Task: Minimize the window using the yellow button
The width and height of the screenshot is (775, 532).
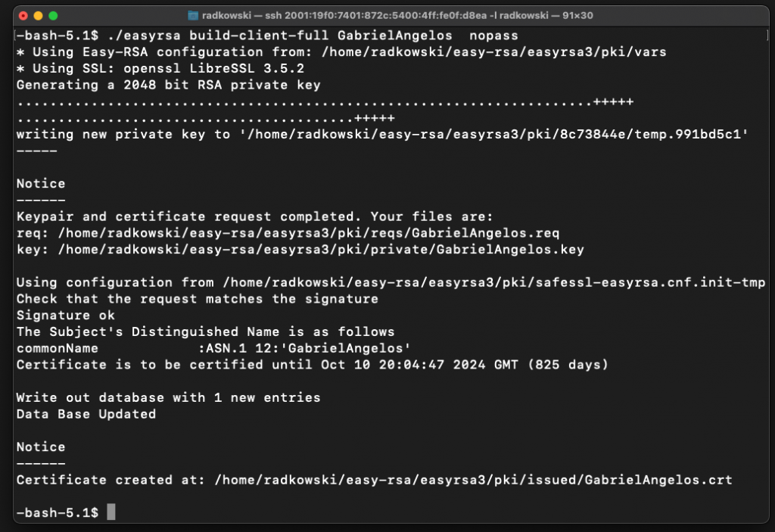Action: (x=38, y=16)
